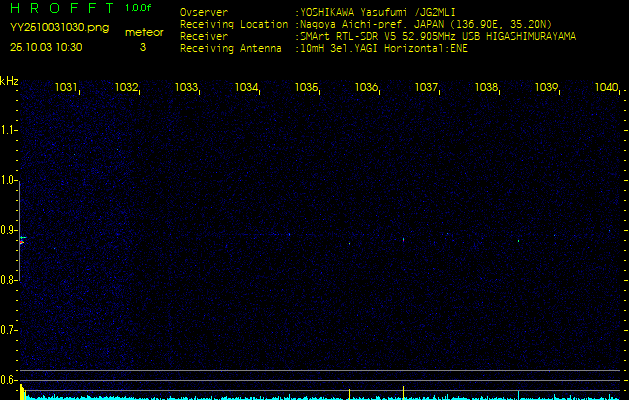
Task: Click the 'Receiver' field label
Action: point(204,37)
